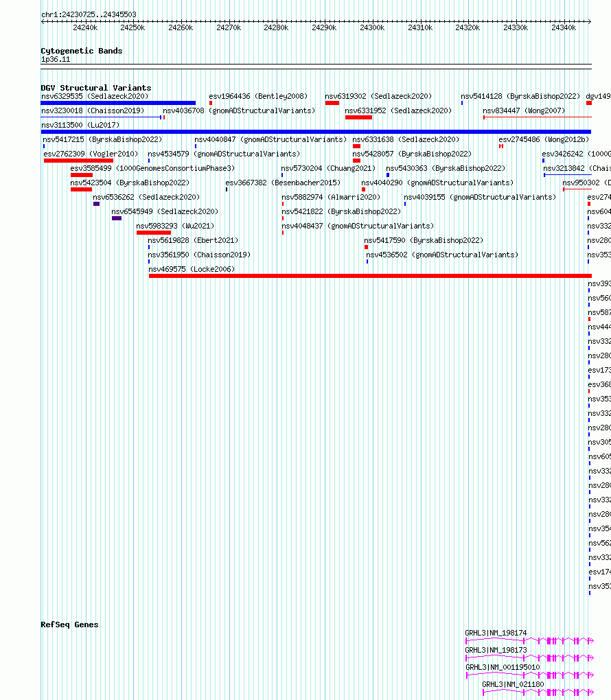611x700 pixels.
Task: Open GRHL3|NM_198173 transcript
Action: coord(496,650)
